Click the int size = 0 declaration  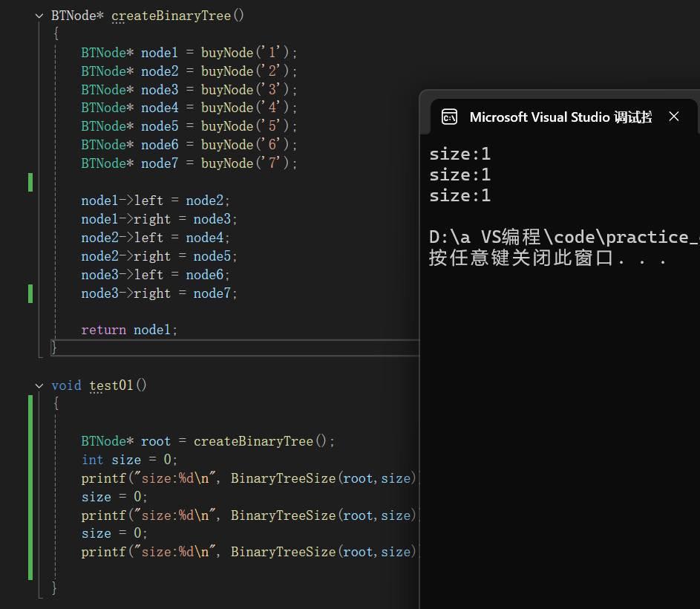(129, 460)
